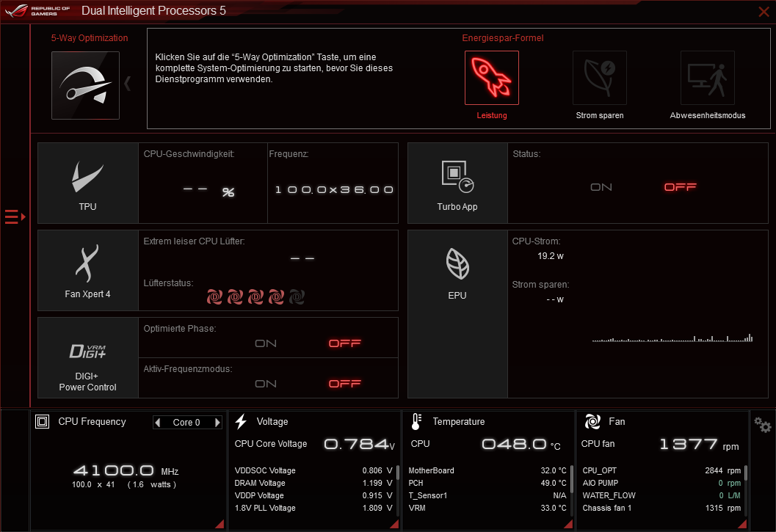Switch to previous CPU core
This screenshot has width=776, height=532.
pyautogui.click(x=158, y=423)
